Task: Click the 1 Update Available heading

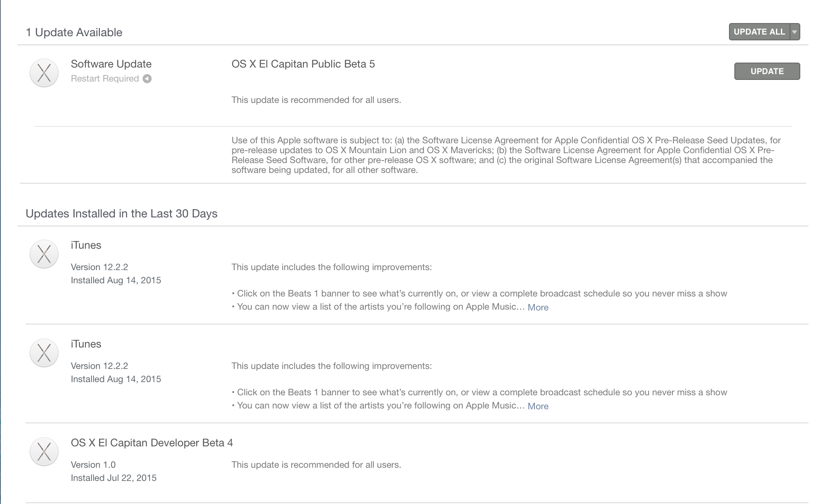Action: 74,33
